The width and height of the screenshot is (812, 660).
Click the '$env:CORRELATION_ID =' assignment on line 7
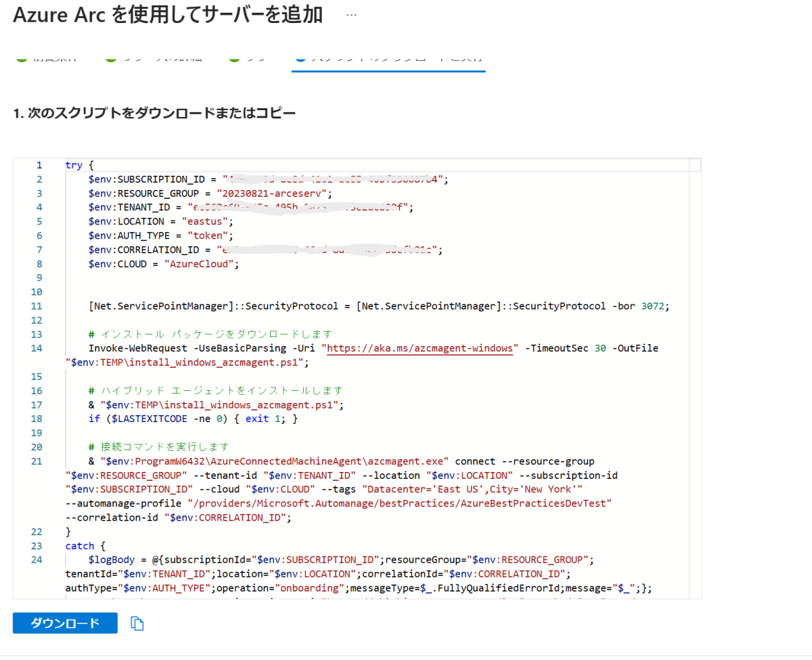tap(149, 250)
